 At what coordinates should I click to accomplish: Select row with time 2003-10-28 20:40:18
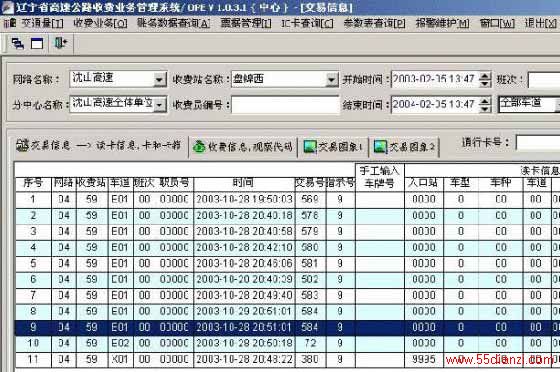[288, 215]
